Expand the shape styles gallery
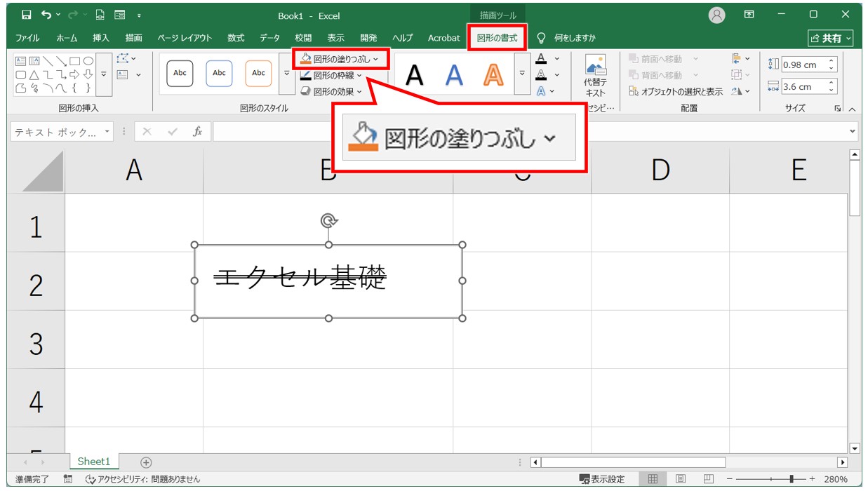The width and height of the screenshot is (868, 491). point(286,74)
